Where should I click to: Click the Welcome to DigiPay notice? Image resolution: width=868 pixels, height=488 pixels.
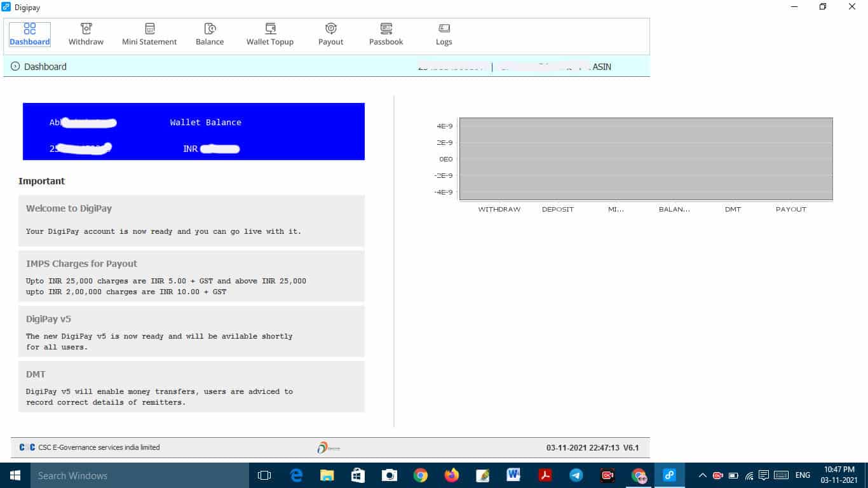click(x=191, y=220)
